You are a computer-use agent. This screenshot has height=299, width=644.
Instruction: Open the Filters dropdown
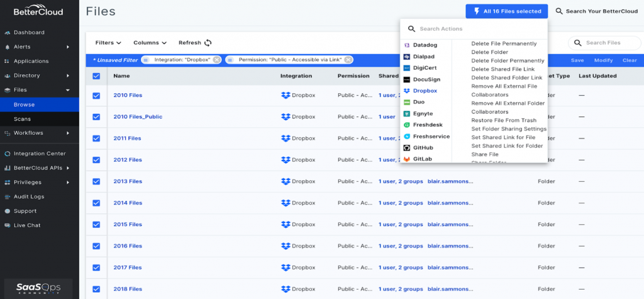click(x=108, y=43)
